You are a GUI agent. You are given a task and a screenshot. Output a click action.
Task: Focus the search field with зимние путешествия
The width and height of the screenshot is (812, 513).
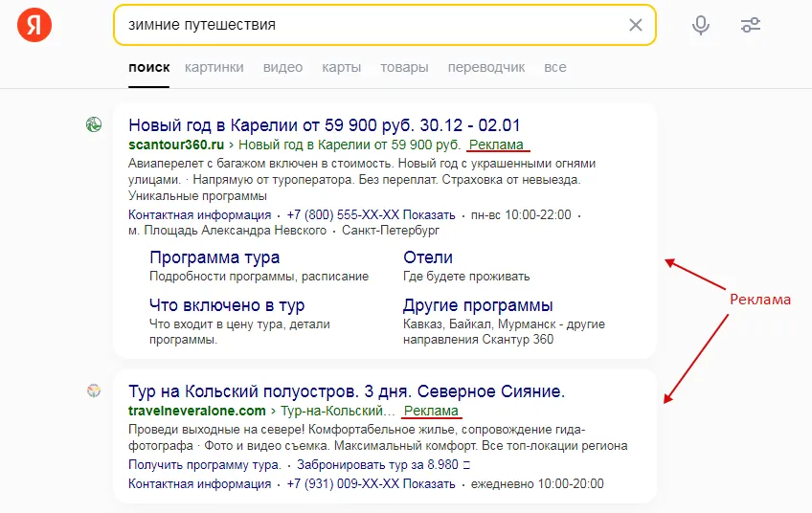(x=385, y=25)
